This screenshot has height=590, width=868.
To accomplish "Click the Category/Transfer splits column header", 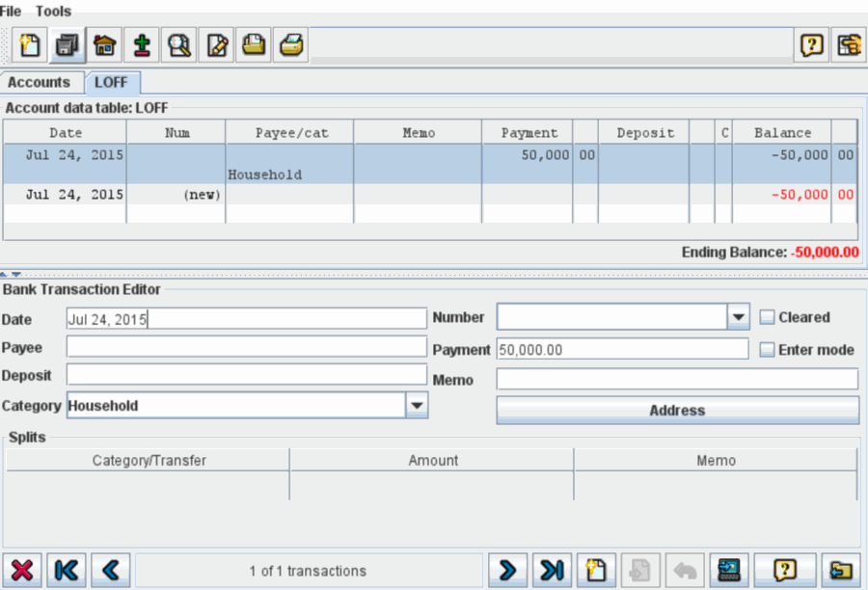I will [149, 461].
